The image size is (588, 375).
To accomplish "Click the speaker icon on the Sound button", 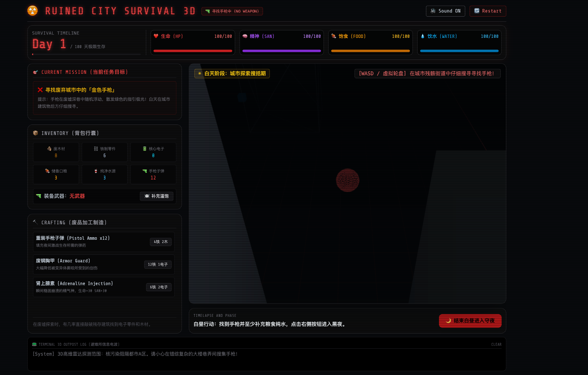I will [433, 11].
